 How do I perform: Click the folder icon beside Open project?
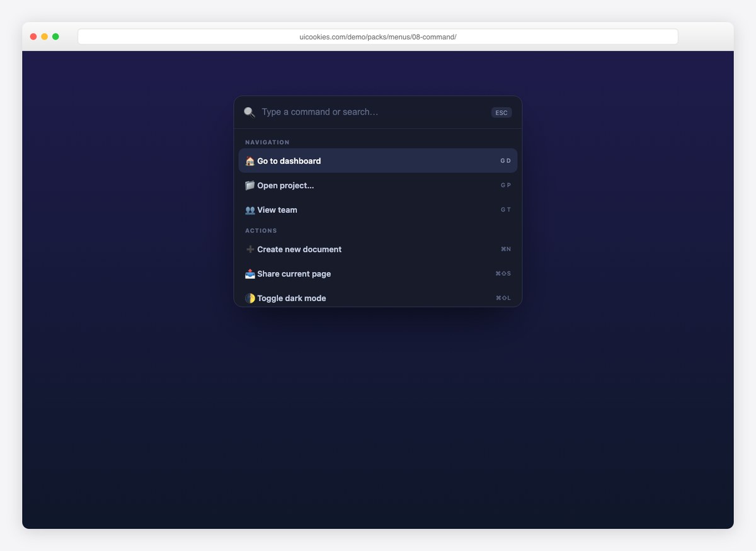click(249, 186)
